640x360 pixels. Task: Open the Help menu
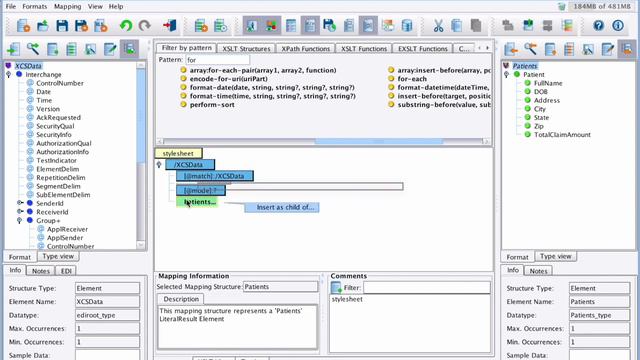pyautogui.click(x=116, y=7)
